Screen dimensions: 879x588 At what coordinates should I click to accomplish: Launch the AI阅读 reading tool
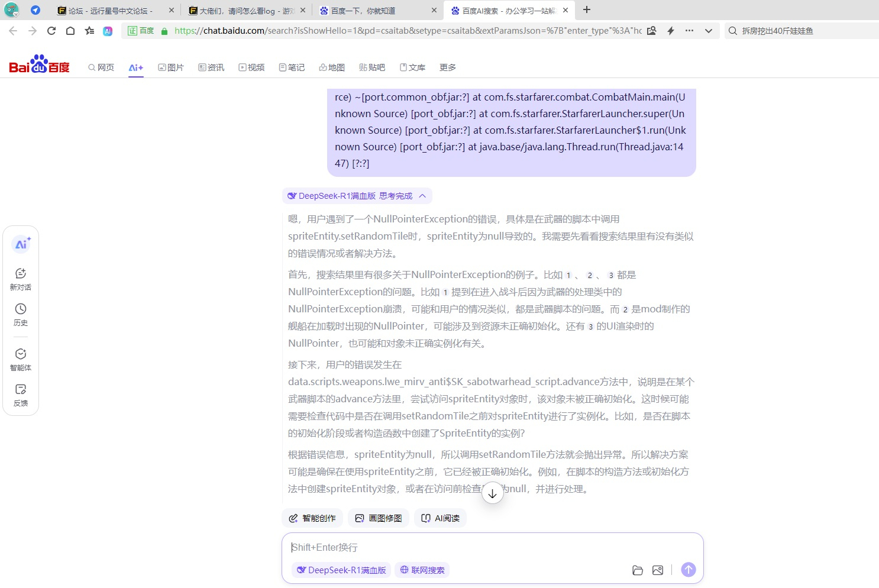[x=440, y=518]
